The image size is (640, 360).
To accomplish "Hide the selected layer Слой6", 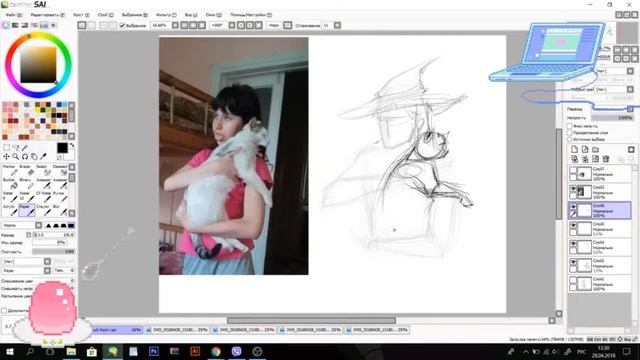I will point(573,207).
